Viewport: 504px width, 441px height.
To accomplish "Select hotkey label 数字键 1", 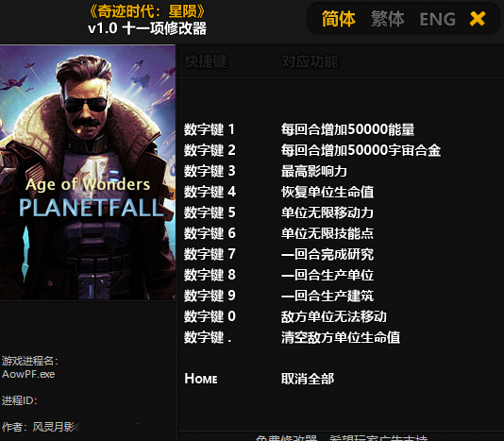I will (x=210, y=129).
